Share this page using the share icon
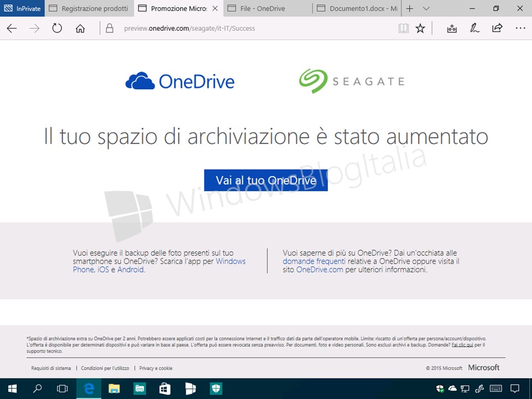 pyautogui.click(x=497, y=28)
